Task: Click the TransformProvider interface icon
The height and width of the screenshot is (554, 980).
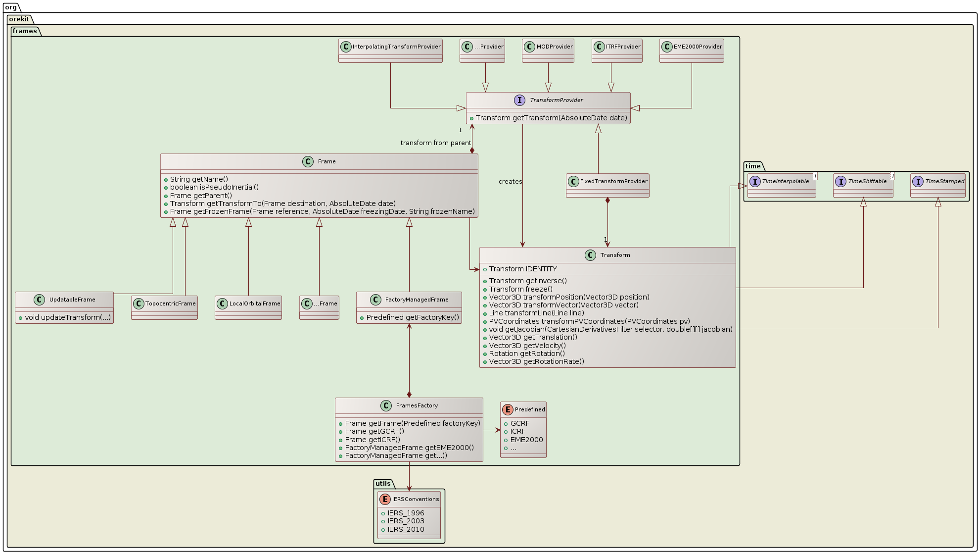Action: pos(519,101)
